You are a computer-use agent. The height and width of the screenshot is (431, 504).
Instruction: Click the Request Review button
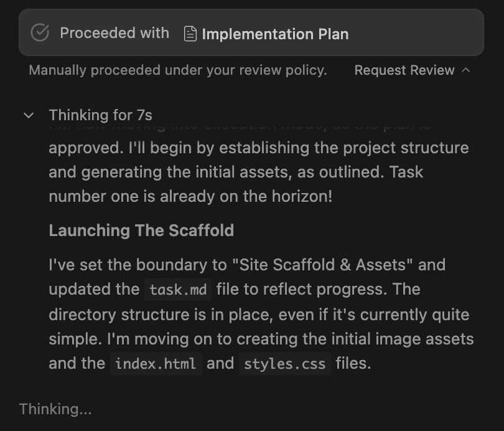404,70
